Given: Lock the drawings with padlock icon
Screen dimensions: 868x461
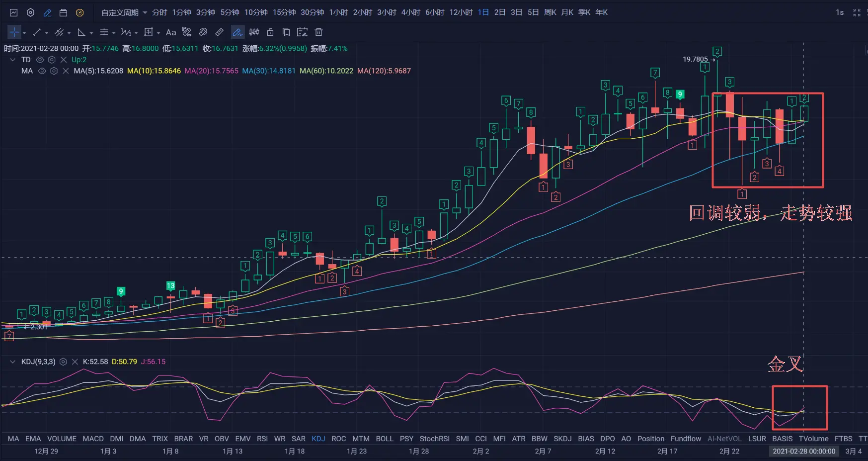Looking at the screenshot, I should point(270,32).
